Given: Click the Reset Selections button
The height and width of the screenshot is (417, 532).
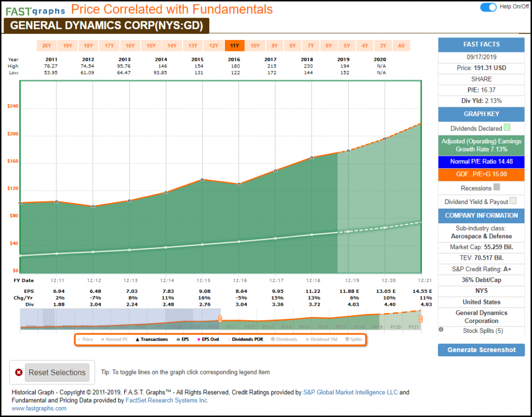Looking at the screenshot, I should 57,372.
